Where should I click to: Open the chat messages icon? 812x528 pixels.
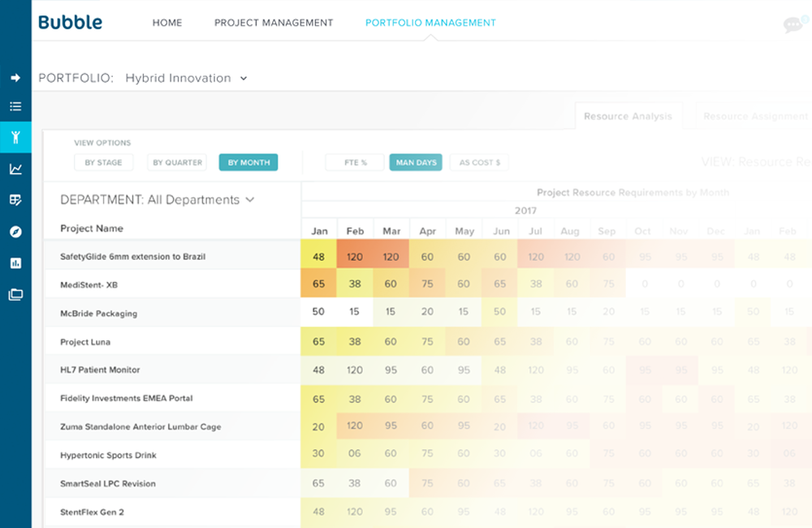pyautogui.click(x=793, y=24)
